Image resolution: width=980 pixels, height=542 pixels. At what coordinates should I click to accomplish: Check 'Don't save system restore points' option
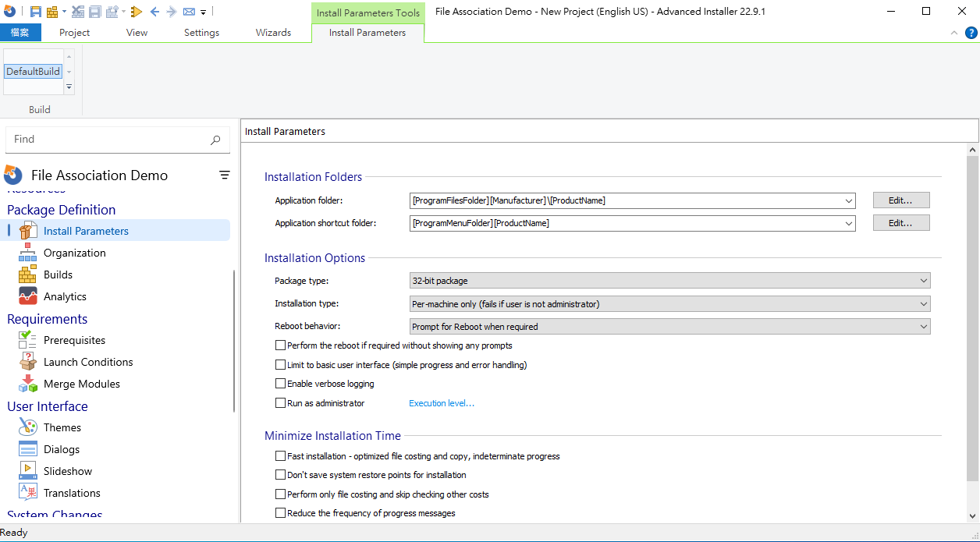pos(281,475)
